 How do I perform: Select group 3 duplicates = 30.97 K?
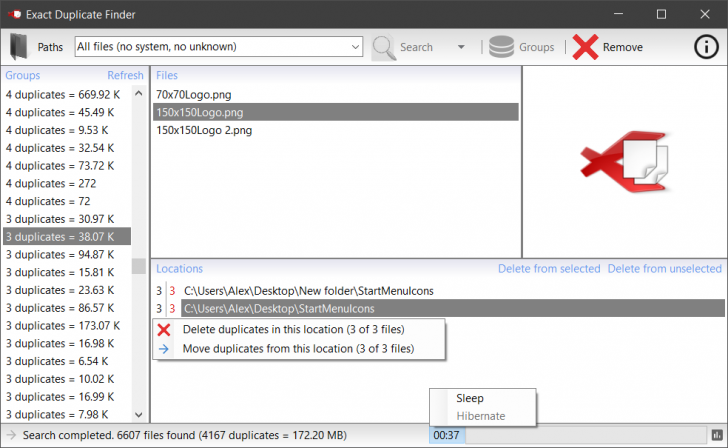[x=67, y=219]
